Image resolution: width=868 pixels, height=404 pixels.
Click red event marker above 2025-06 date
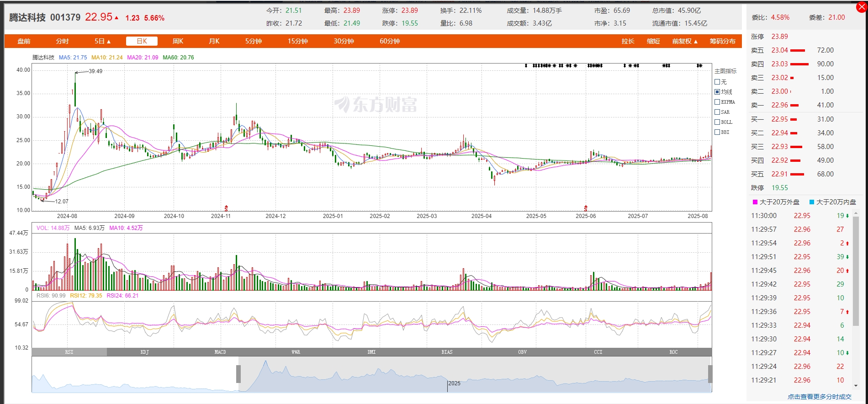pos(586,208)
